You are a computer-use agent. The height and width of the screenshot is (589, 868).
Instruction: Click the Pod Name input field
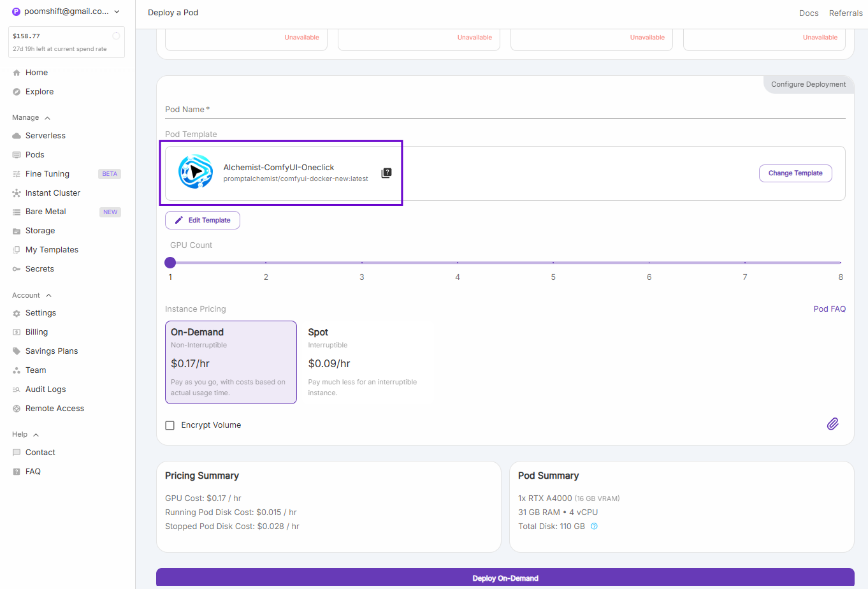505,110
